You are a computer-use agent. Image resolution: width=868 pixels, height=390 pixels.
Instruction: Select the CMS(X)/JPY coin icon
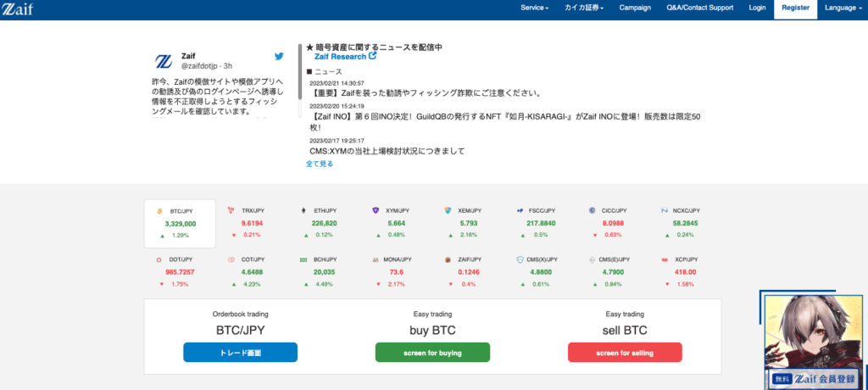tap(520, 259)
